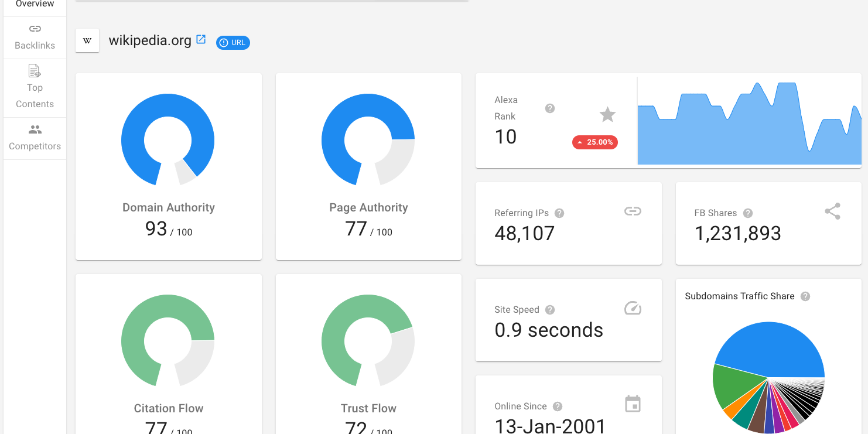The height and width of the screenshot is (434, 868).
Task: Click the Domain Authority donut chart
Action: point(168,139)
